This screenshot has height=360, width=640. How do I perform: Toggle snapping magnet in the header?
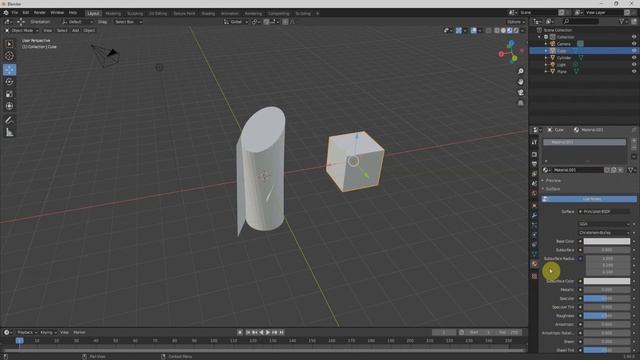click(x=266, y=22)
